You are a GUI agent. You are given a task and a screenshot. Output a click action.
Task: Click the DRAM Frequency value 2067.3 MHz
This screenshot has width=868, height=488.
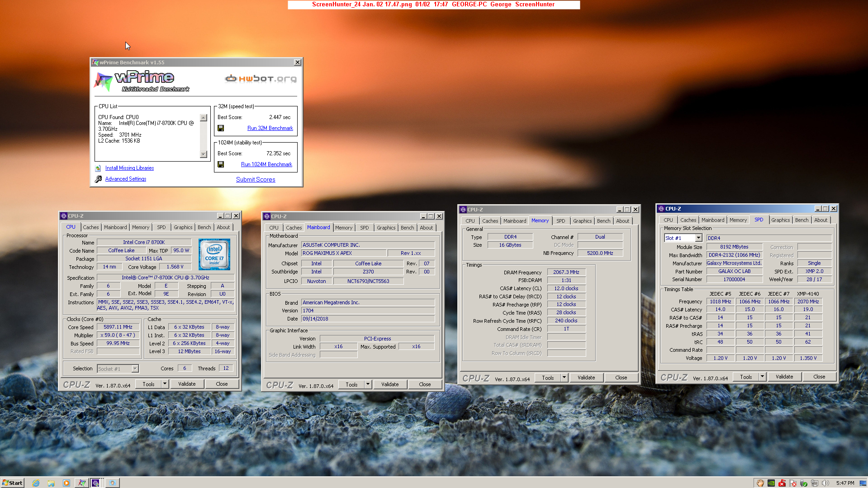click(x=566, y=272)
